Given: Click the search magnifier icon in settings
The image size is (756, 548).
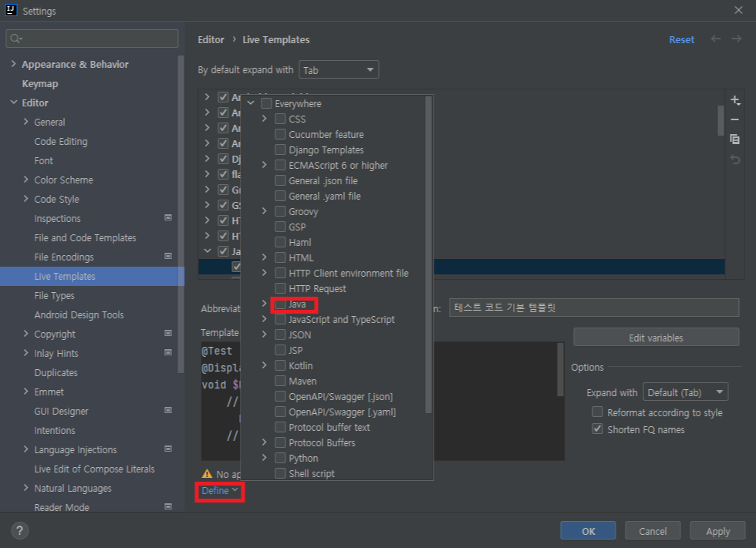Looking at the screenshot, I should pos(15,39).
